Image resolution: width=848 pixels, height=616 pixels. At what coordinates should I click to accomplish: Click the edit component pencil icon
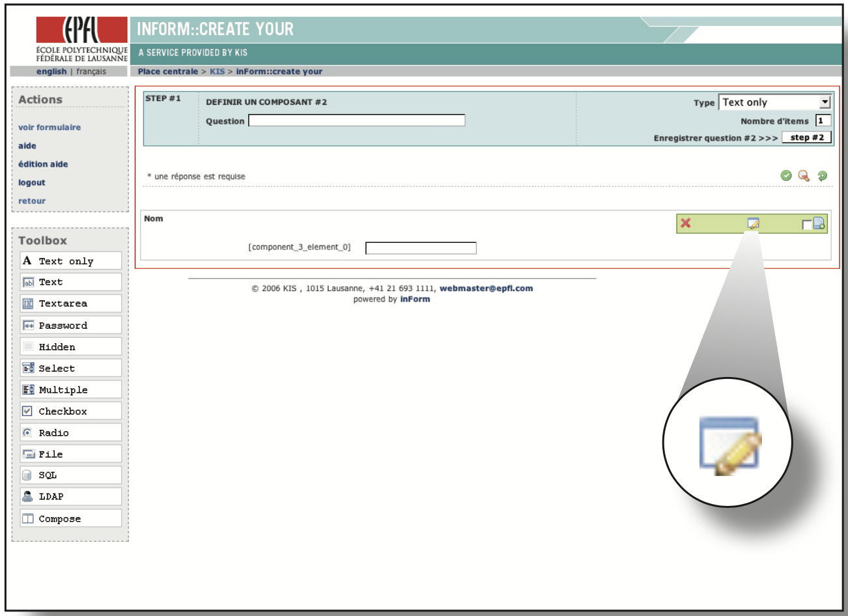tap(753, 223)
